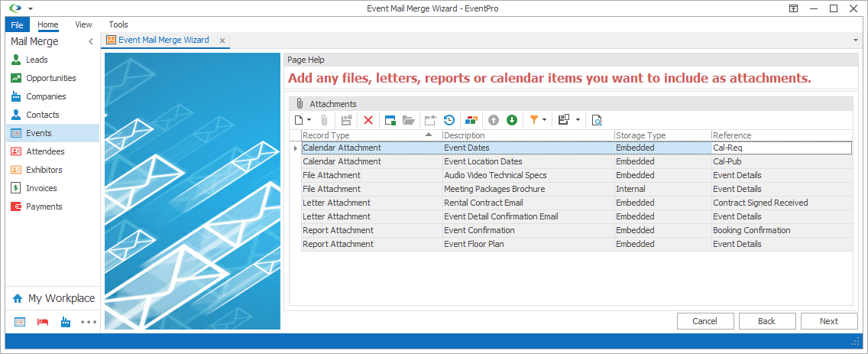This screenshot has width=868, height=354.
Task: Open the Quick Access toolbar dropdown arrow
Action: [31, 8]
